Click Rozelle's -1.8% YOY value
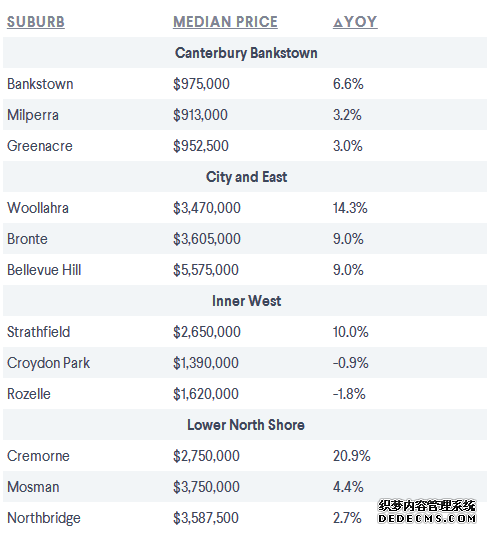Screen dimensions: 487x533 349,394
